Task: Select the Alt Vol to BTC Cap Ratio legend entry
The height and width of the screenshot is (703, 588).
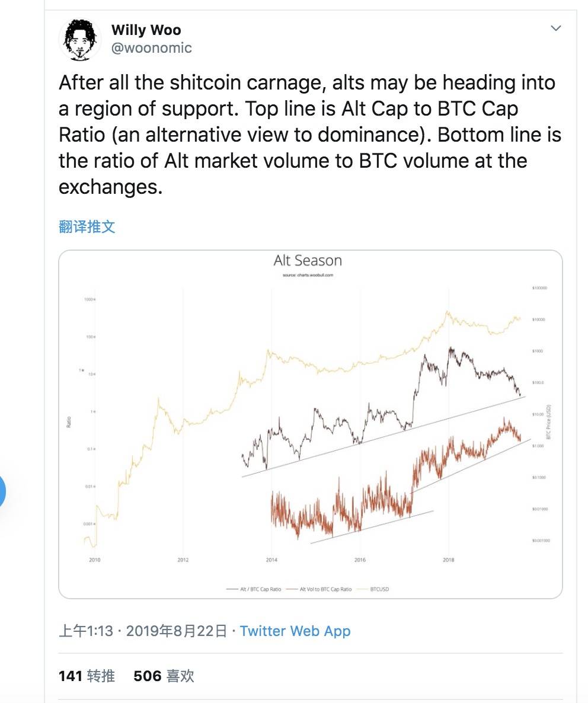Action: point(319,589)
